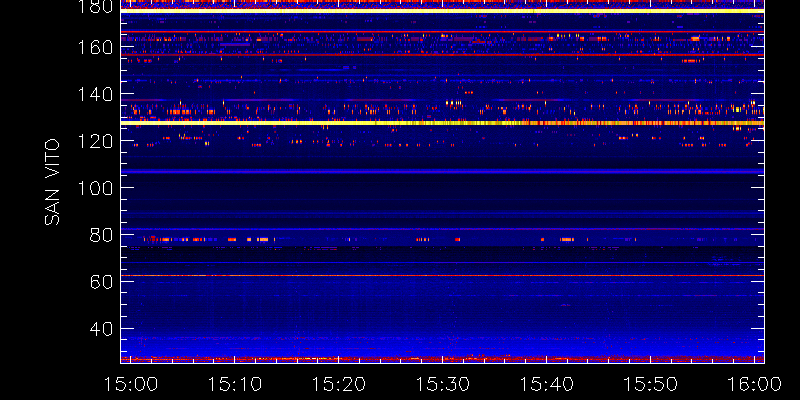Click the 15:30 time axis label
This screenshot has width=800, height=400.
coord(442,384)
